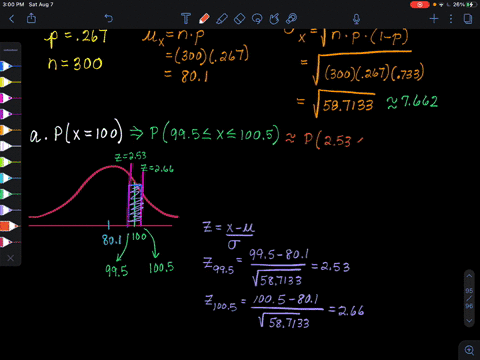Viewport: 480px width, 360px height.
Task: Choose the selected red-orange pen preset
Action: [10, 226]
